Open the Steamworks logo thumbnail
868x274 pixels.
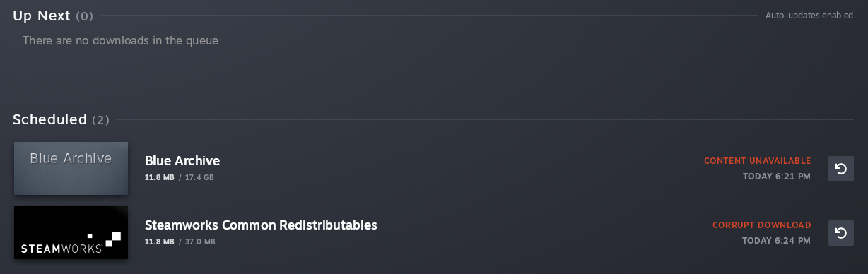(x=71, y=233)
